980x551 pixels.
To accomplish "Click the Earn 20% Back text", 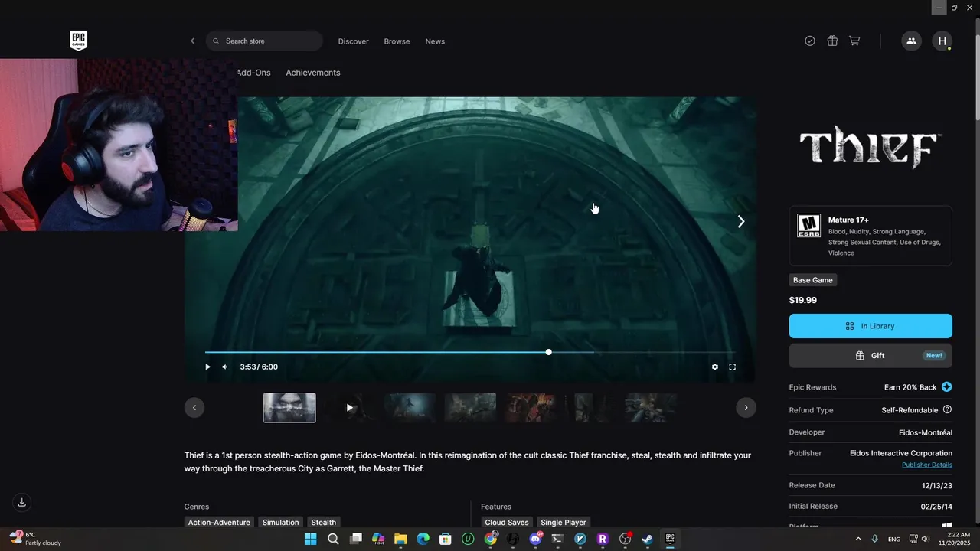I will [x=910, y=387].
